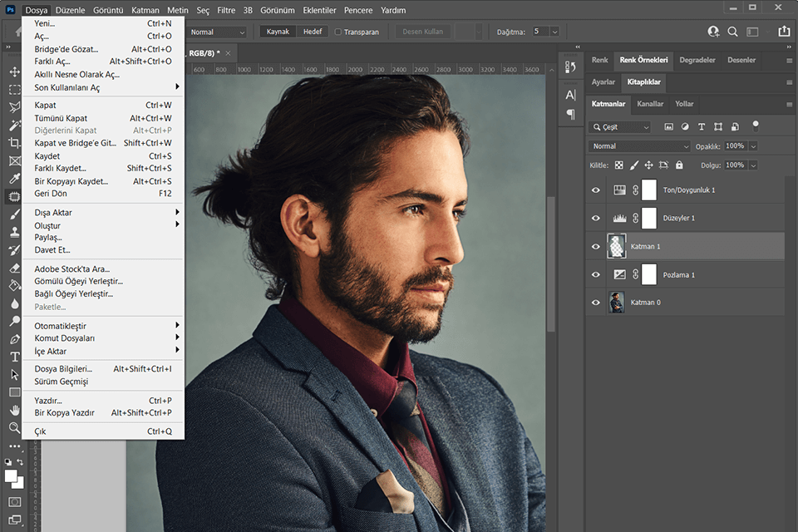Hide the Katman 0 layer
The width and height of the screenshot is (798, 532).
coord(595,302)
